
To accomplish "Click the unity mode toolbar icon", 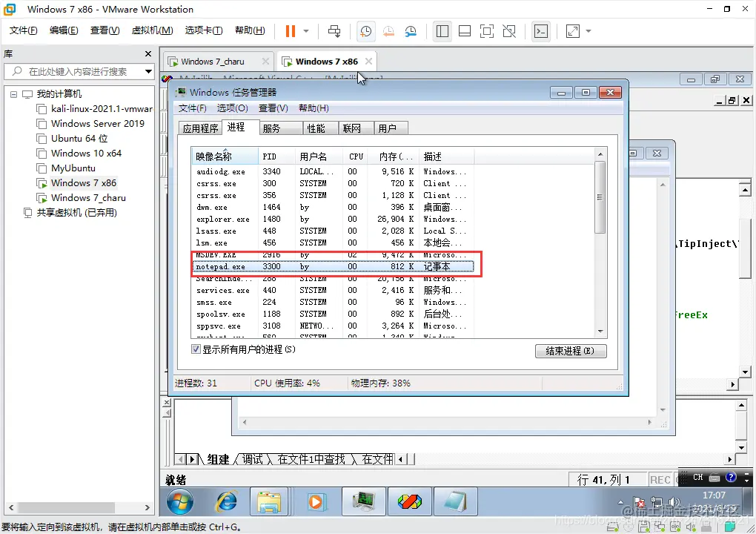I will pyautogui.click(x=509, y=31).
